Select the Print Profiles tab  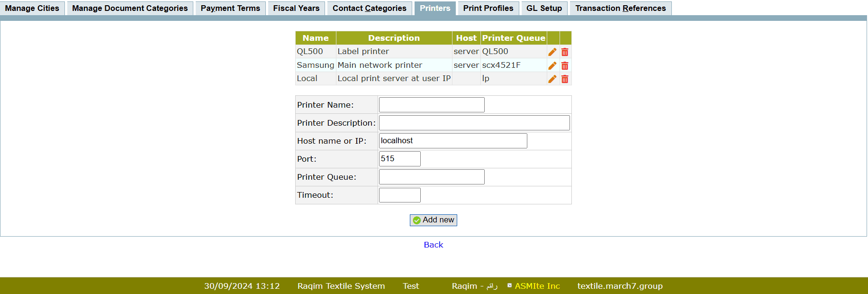(488, 8)
